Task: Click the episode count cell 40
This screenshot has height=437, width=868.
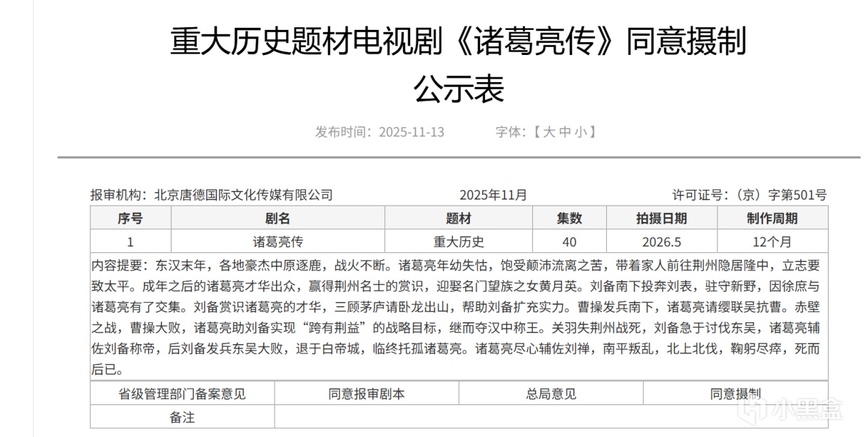Action: 570,242
